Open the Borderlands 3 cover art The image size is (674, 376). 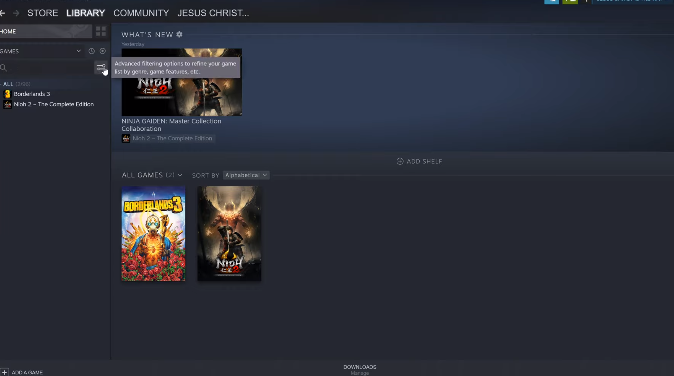click(x=153, y=234)
